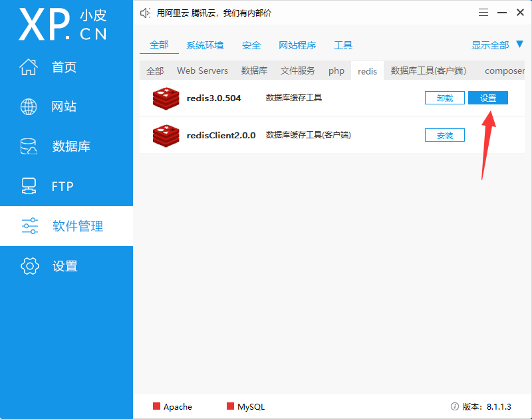
Task: Click the MySQL status label
Action: point(251,407)
